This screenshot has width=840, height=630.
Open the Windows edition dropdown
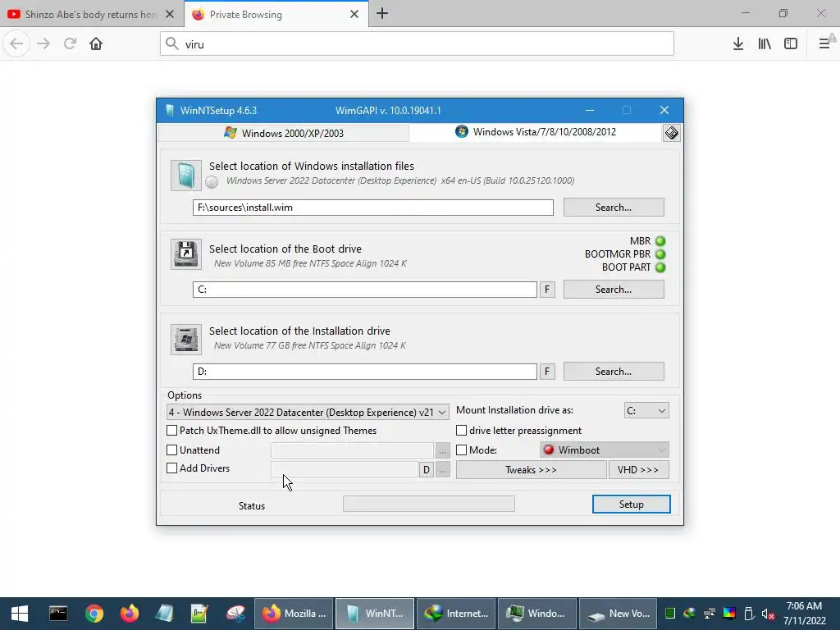tap(308, 412)
